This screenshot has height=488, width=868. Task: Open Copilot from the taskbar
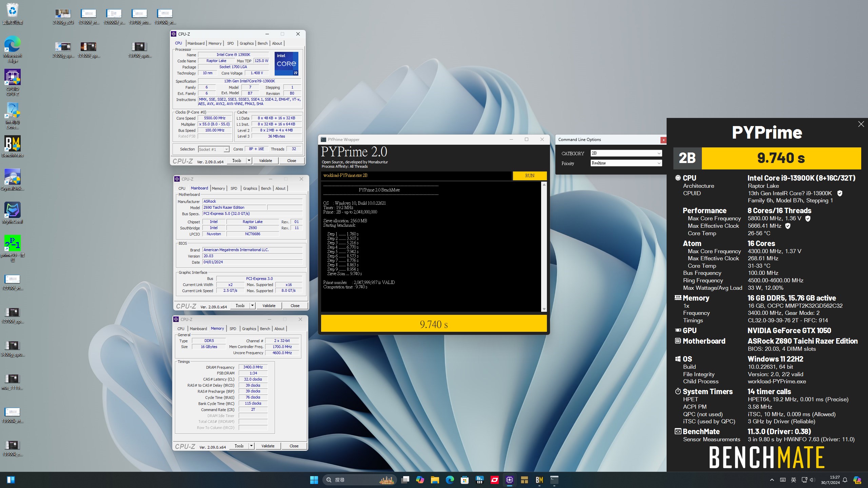coord(420,480)
